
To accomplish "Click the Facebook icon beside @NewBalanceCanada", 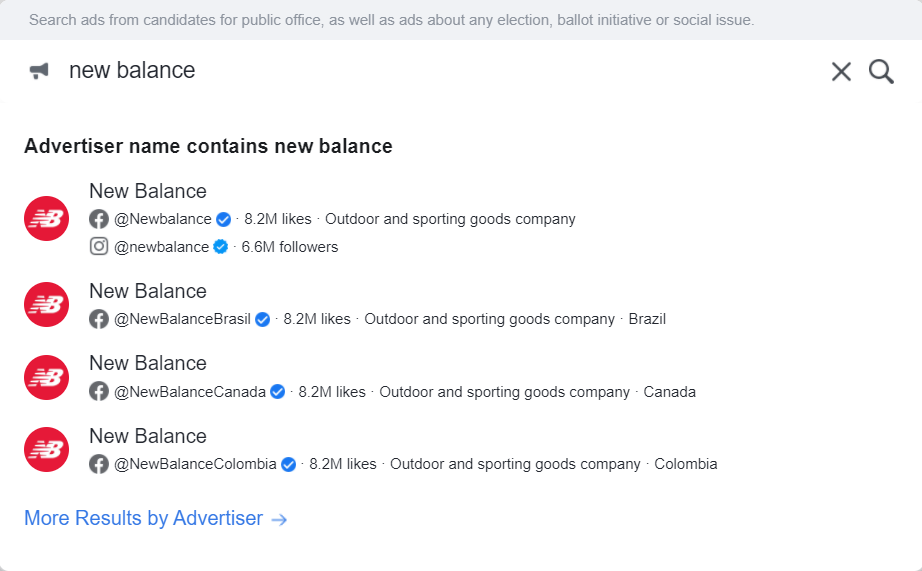I will point(99,392).
